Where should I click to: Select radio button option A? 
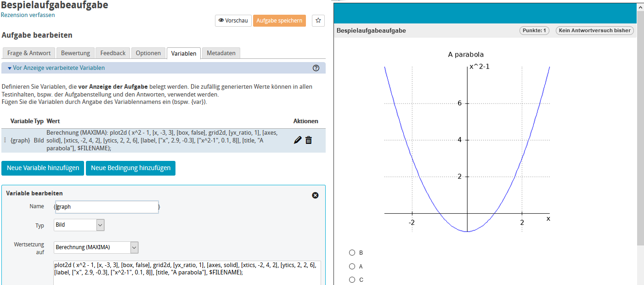pyautogui.click(x=352, y=266)
